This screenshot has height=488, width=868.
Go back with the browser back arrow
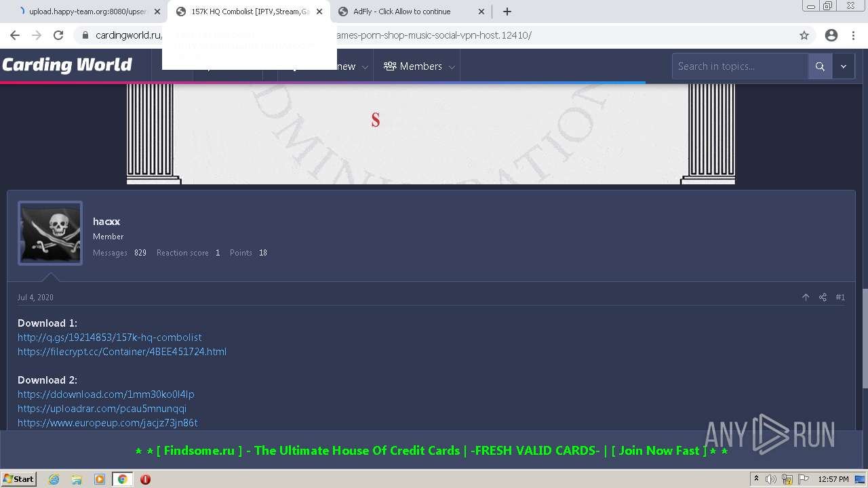pos(15,35)
